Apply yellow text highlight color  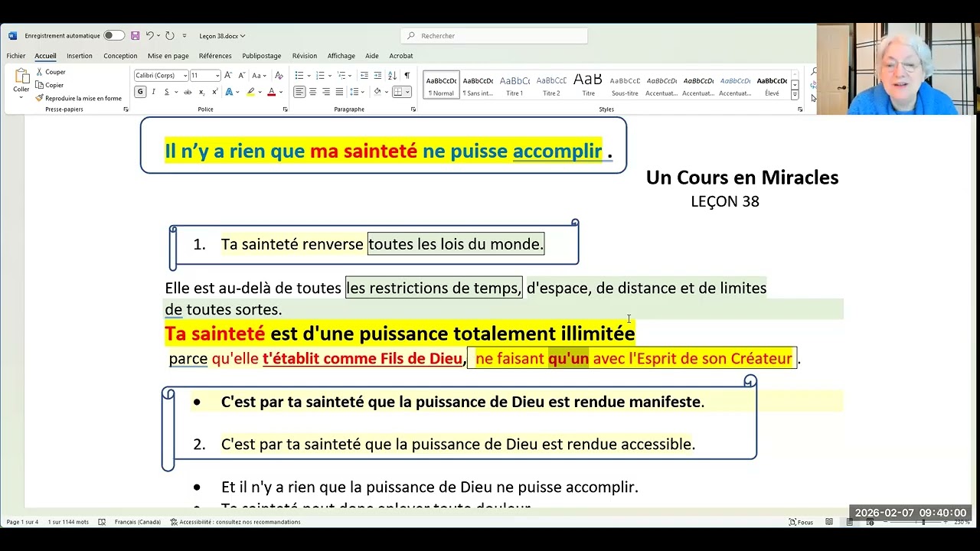click(250, 92)
